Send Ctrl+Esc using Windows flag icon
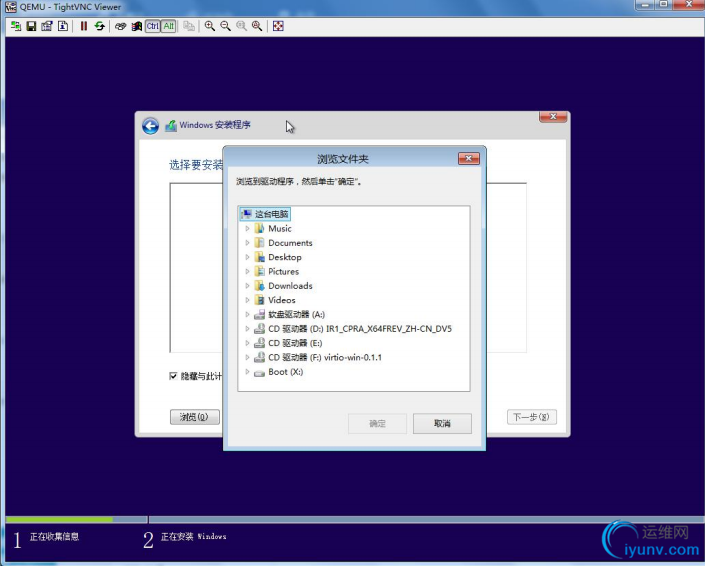 (x=136, y=26)
